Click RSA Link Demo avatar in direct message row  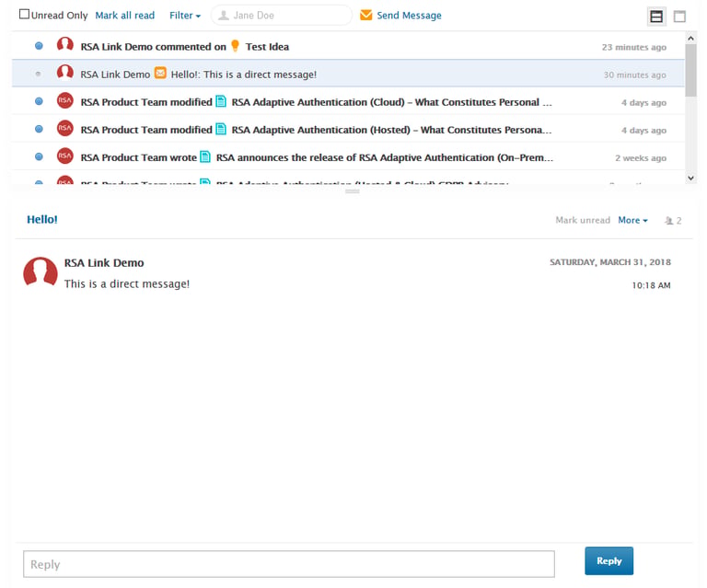(65, 72)
